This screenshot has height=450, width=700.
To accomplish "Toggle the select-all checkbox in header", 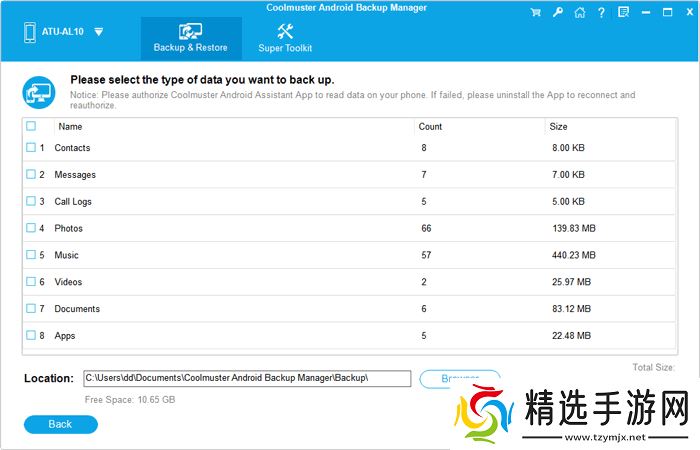I will pyautogui.click(x=31, y=126).
